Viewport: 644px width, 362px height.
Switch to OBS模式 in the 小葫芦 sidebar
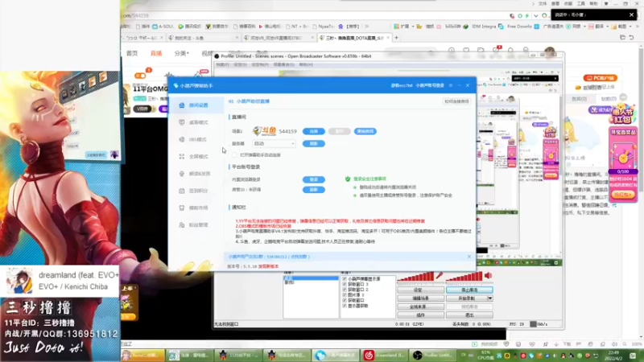click(x=196, y=139)
